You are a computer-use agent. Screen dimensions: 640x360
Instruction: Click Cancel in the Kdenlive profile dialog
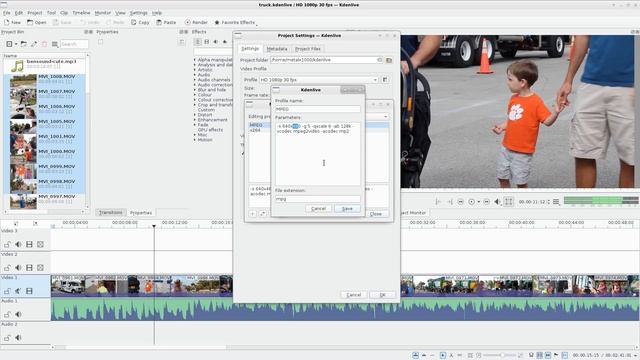point(318,209)
